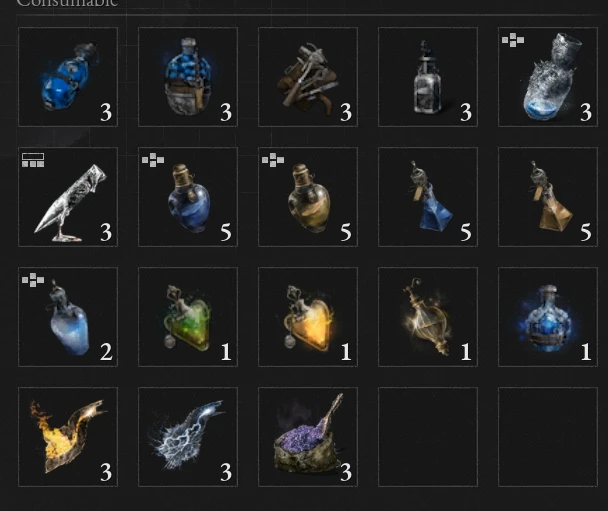Pick the blue pyramid-shaped vial
Viewport: 608px width, 511px height.
428,197
